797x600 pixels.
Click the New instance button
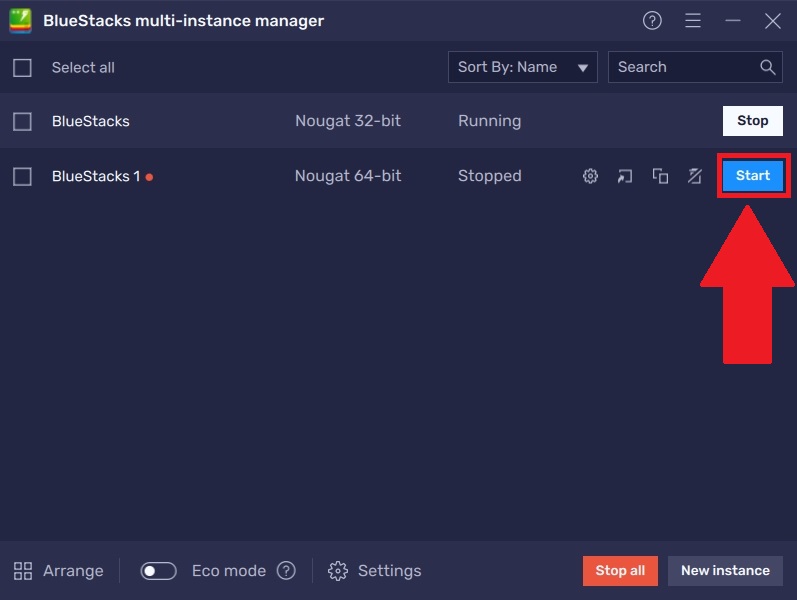(725, 571)
